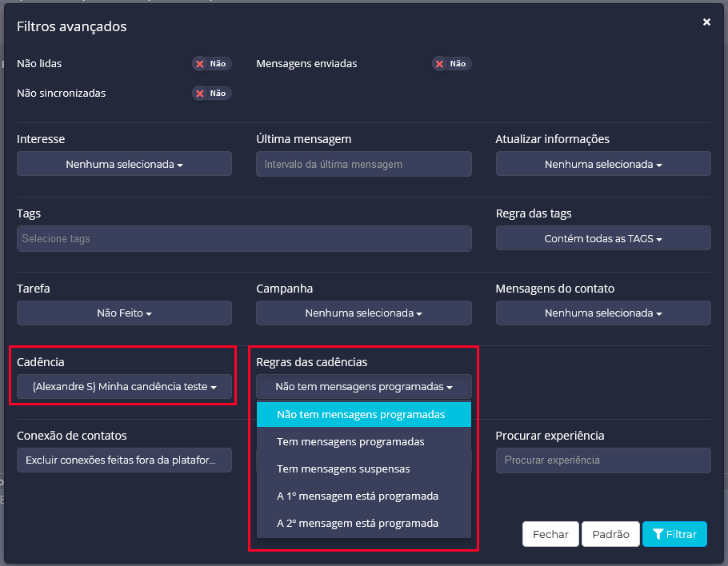Click the Última mensagem interval field
The width and height of the screenshot is (728, 566).
363,164
